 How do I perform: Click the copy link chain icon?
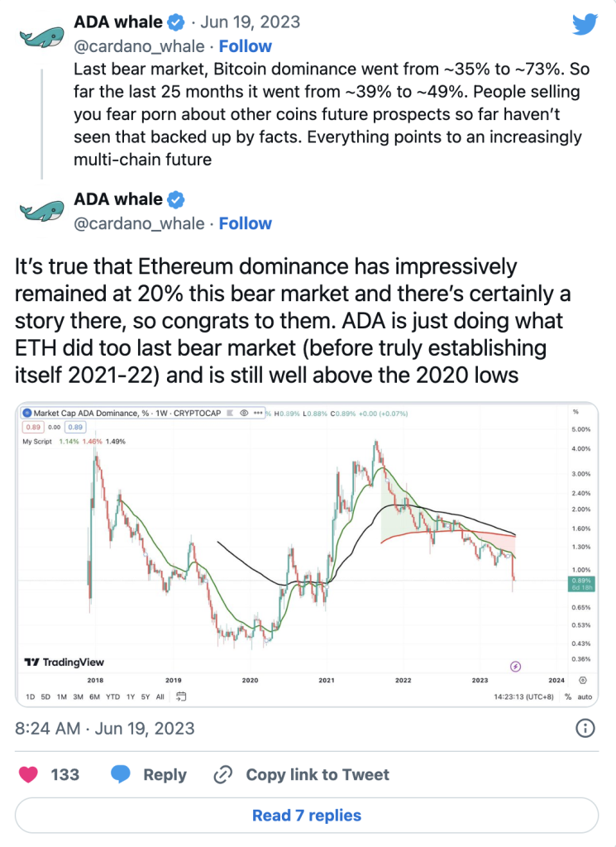click(222, 775)
